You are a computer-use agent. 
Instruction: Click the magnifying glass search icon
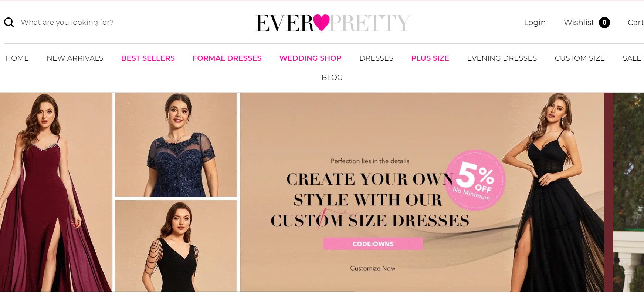click(9, 23)
